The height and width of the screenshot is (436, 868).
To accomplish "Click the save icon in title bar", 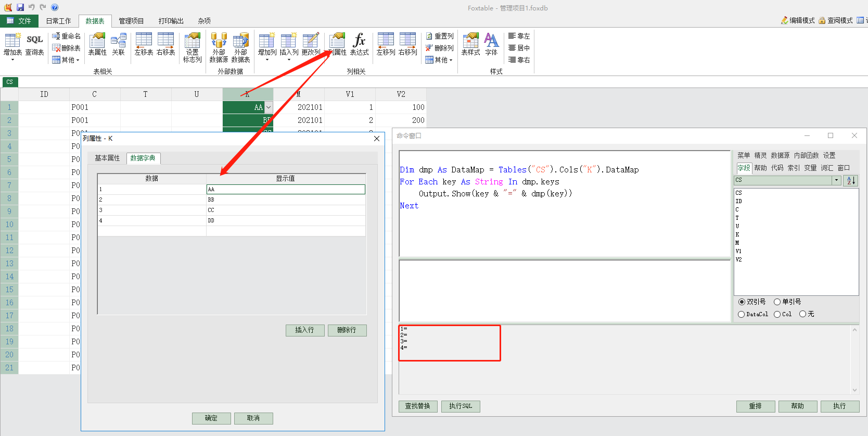I will click(x=20, y=7).
